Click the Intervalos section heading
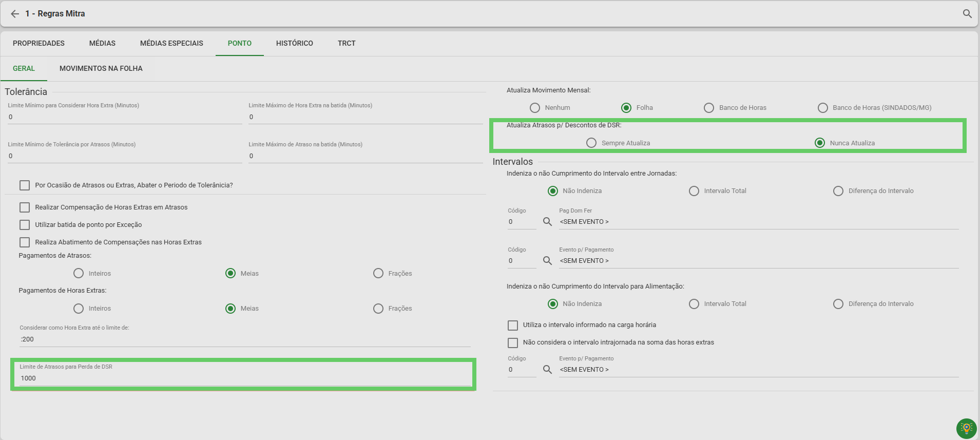Viewport: 980px width, 440px height. click(513, 162)
